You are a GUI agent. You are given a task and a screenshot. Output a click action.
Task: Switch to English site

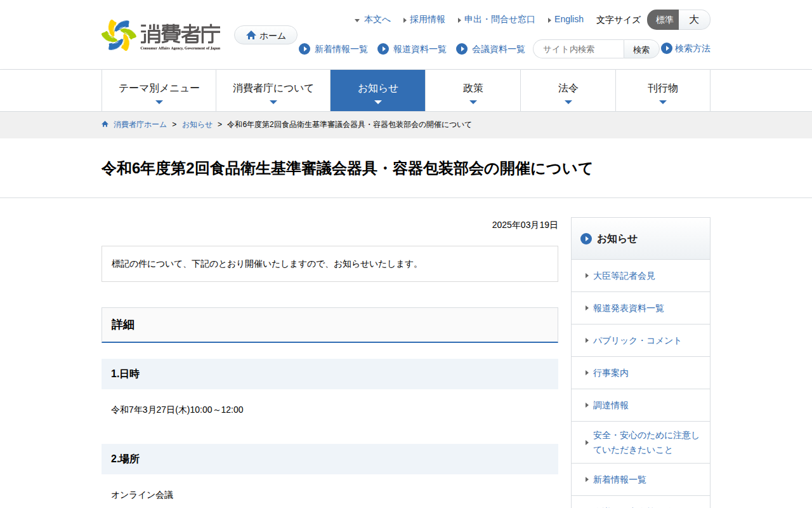tap(569, 19)
